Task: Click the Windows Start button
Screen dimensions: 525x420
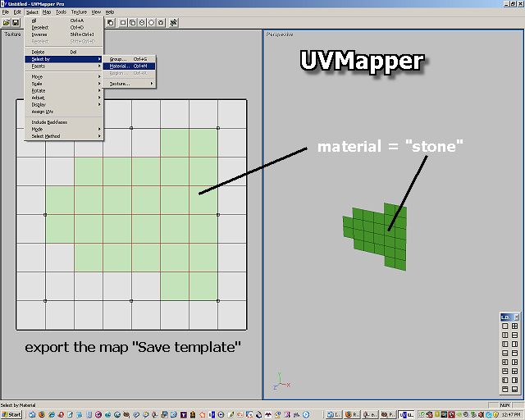Action: 11,414
